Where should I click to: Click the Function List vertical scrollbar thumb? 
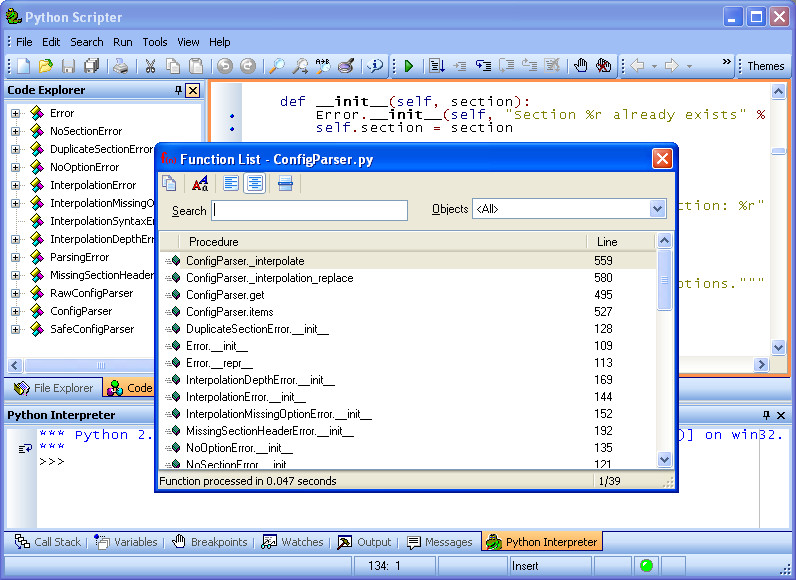[x=664, y=280]
